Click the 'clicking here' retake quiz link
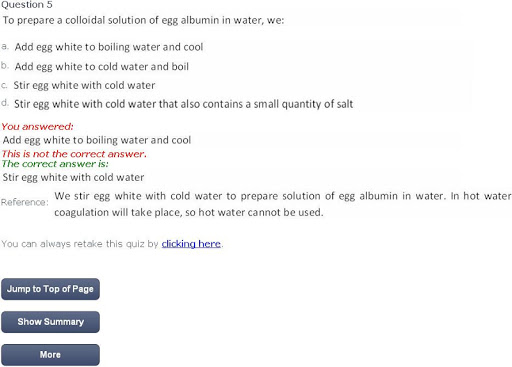Screen dimensions: 512x367 point(191,244)
